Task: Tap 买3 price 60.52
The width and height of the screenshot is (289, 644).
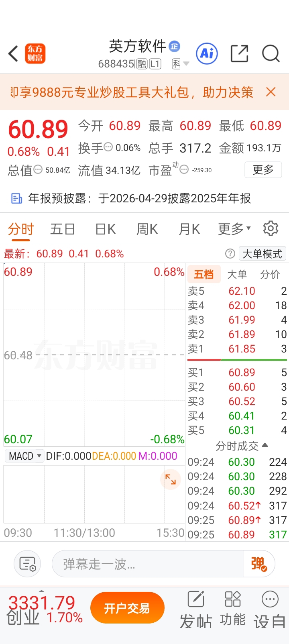Action: pyautogui.click(x=242, y=401)
